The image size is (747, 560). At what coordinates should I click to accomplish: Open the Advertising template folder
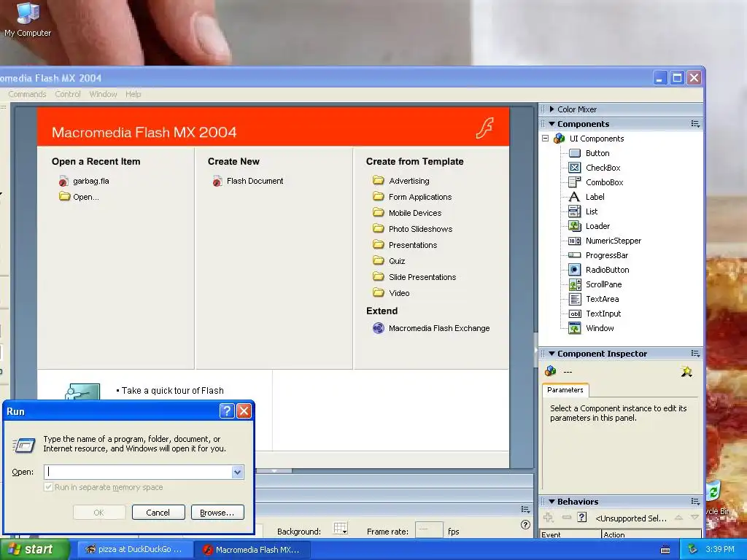(x=401, y=181)
